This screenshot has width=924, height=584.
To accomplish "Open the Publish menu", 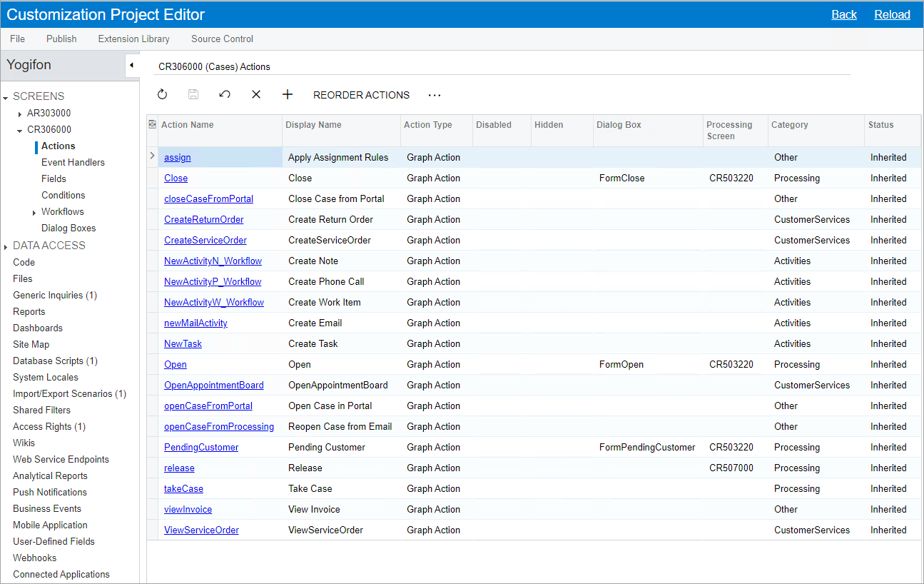I will [x=61, y=39].
